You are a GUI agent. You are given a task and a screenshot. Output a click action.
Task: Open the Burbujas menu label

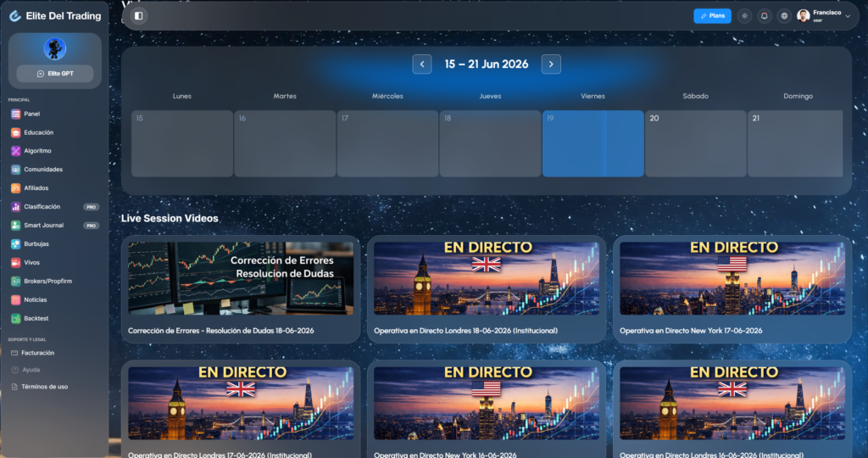click(x=36, y=244)
